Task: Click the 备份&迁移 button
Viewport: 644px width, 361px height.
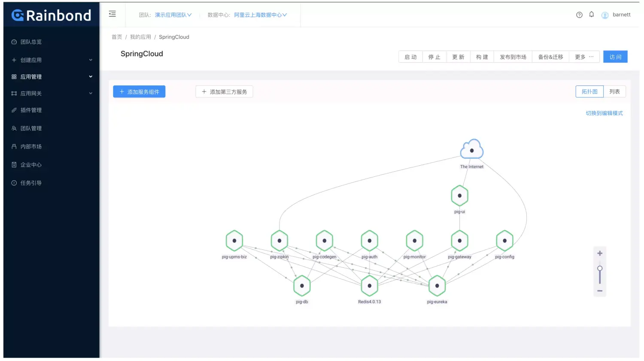Action: coord(551,57)
